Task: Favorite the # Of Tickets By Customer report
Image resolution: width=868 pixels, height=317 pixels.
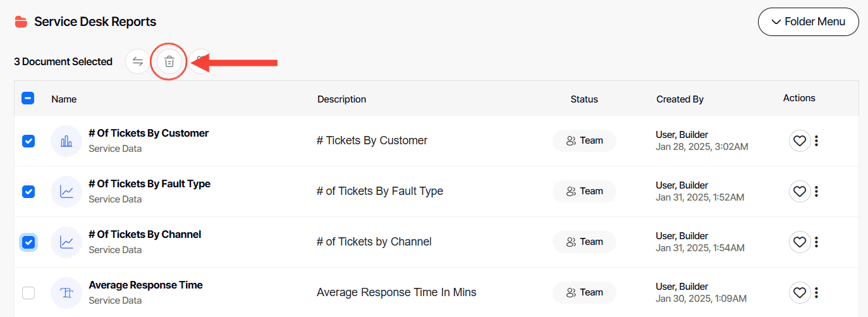Action: pyautogui.click(x=800, y=140)
